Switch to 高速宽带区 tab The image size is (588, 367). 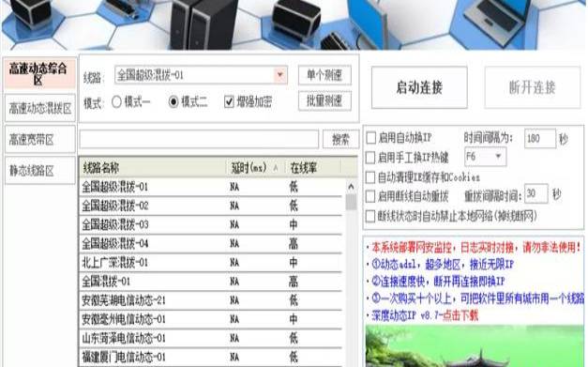(40, 140)
